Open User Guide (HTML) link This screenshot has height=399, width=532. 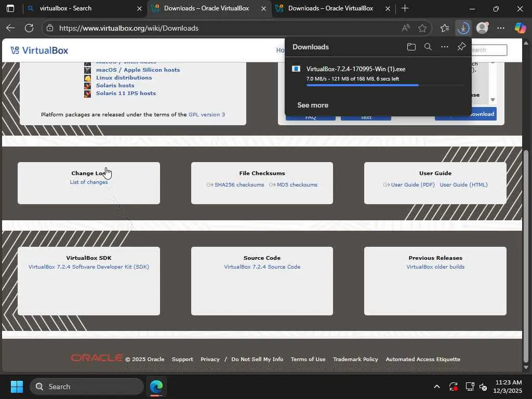(463, 185)
